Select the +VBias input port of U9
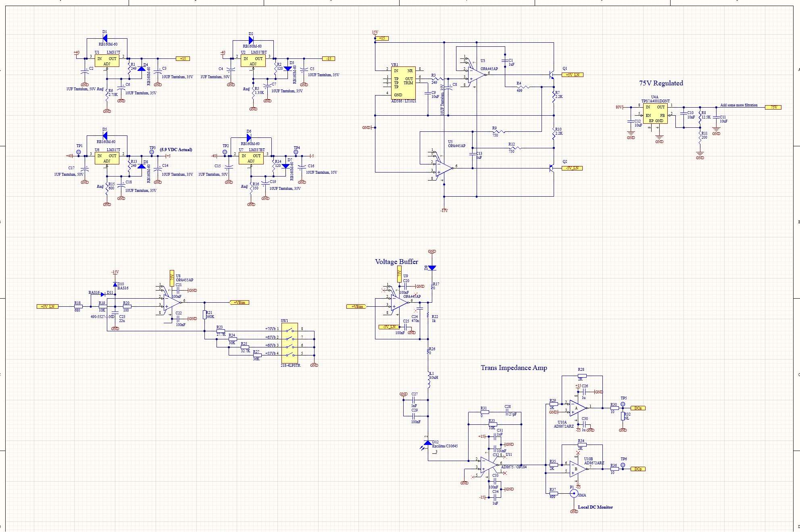The height and width of the screenshot is (532, 800). pos(356,307)
